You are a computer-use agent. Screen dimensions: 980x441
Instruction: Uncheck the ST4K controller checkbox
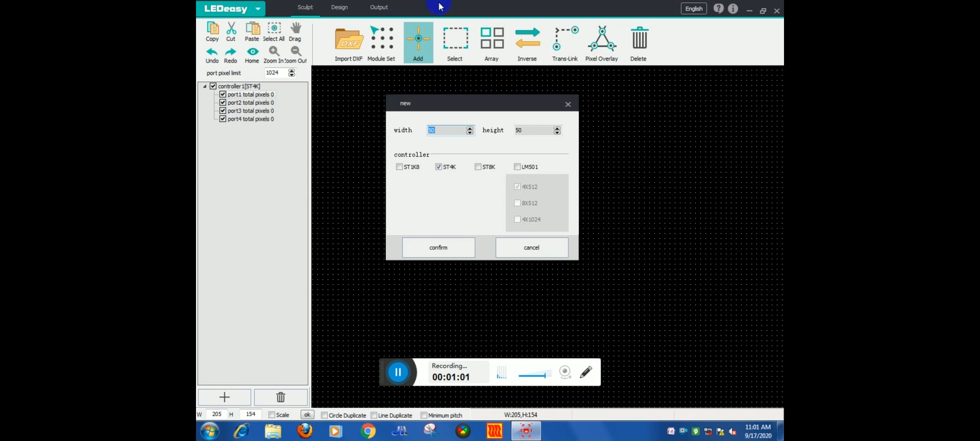pyautogui.click(x=438, y=167)
